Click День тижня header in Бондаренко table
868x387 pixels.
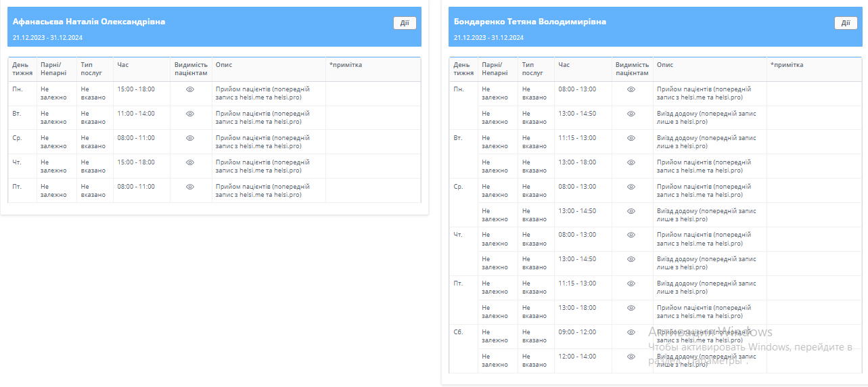coord(463,69)
